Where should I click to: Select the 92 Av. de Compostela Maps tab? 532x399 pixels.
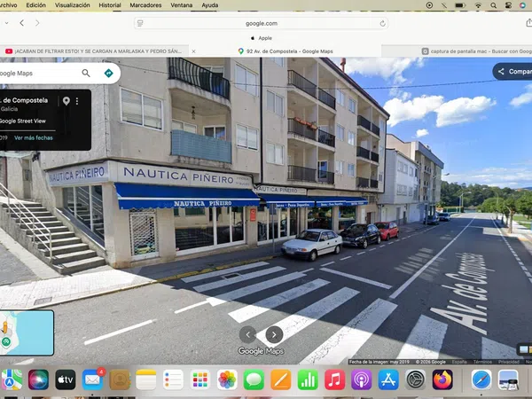click(286, 51)
